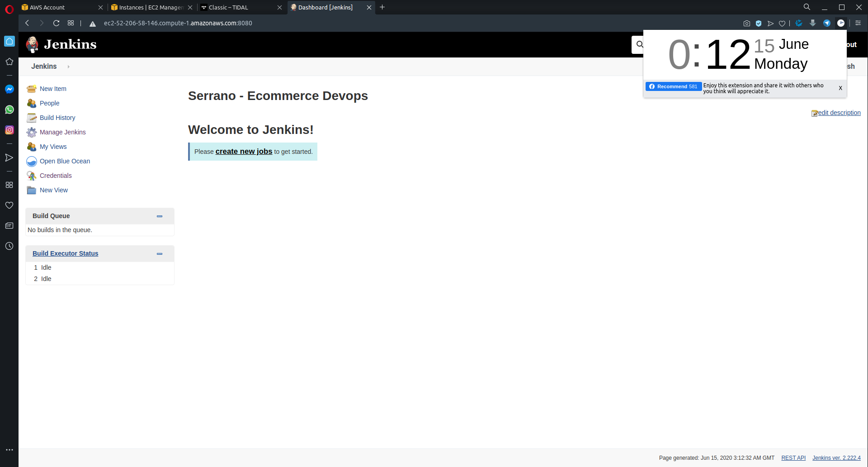Click the Jenkins butler logo
Viewport: 868px width, 467px height.
click(32, 44)
